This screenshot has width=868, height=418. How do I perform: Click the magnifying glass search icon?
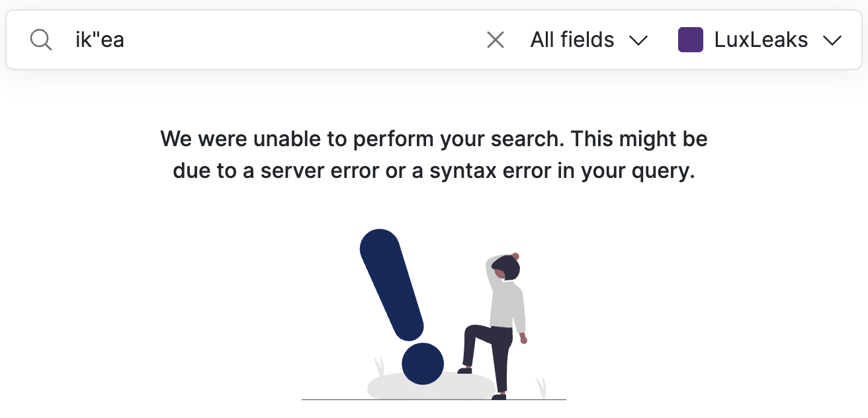tap(40, 40)
